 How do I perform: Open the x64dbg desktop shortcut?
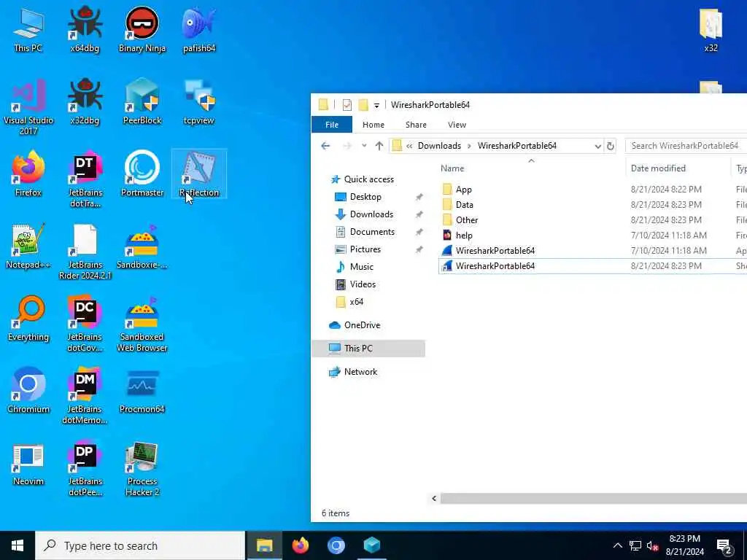click(85, 29)
